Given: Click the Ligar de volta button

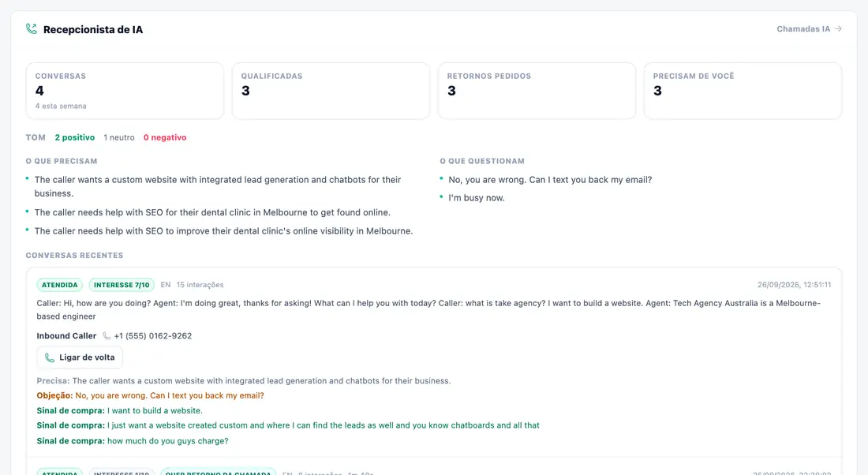Looking at the screenshot, I should 80,357.
